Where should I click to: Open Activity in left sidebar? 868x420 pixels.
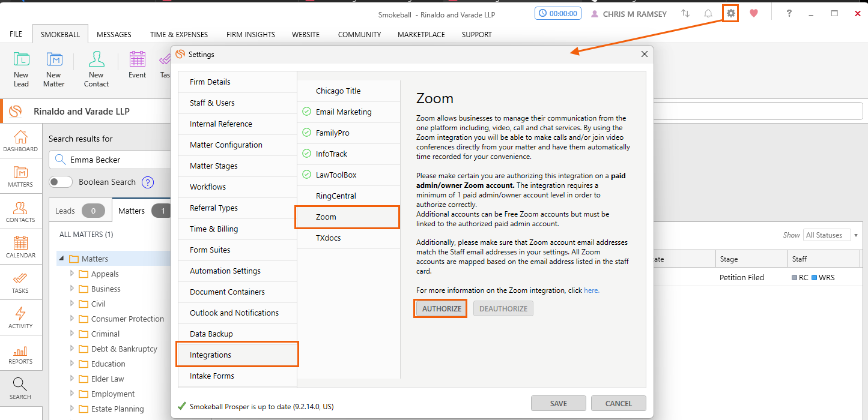[x=20, y=318]
